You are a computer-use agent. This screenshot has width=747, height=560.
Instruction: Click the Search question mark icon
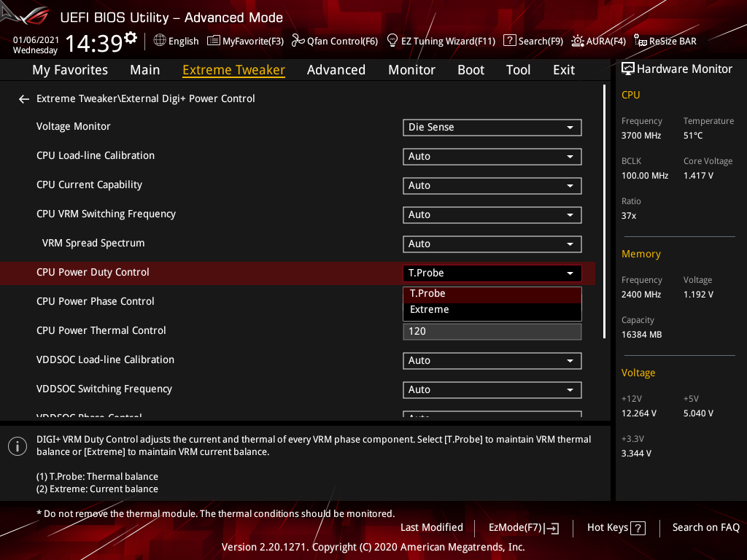click(510, 41)
